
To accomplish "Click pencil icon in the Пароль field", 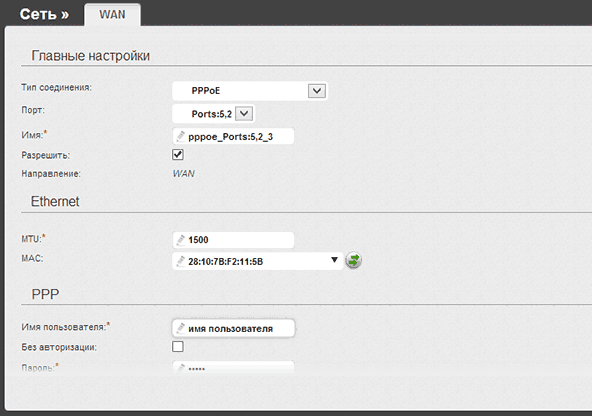I will pyautogui.click(x=181, y=368).
